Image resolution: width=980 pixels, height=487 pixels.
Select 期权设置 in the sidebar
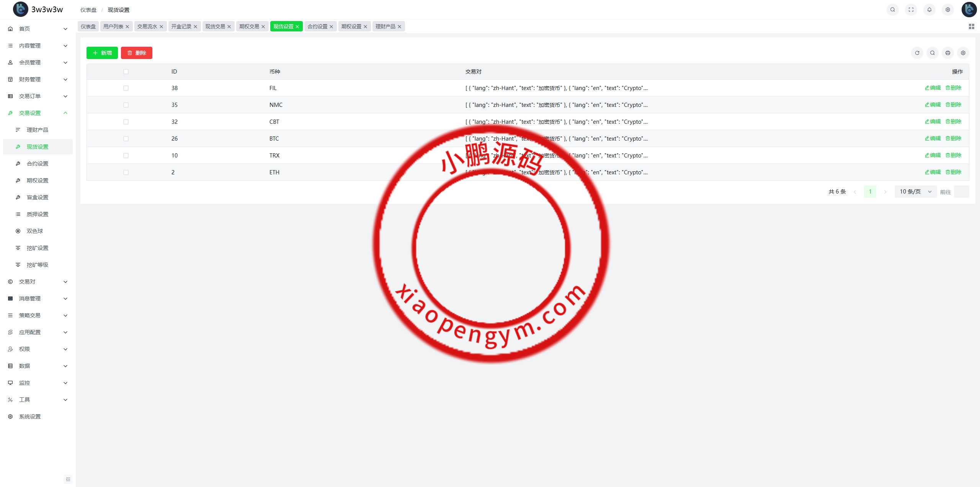coord(37,180)
